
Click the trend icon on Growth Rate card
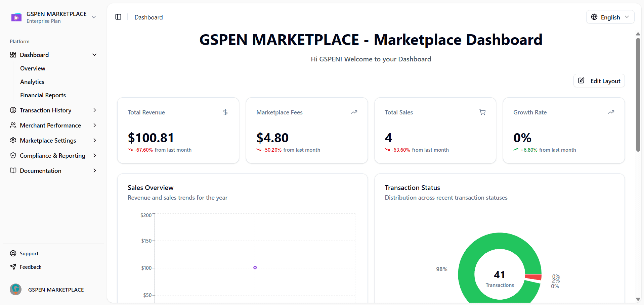pyautogui.click(x=611, y=112)
